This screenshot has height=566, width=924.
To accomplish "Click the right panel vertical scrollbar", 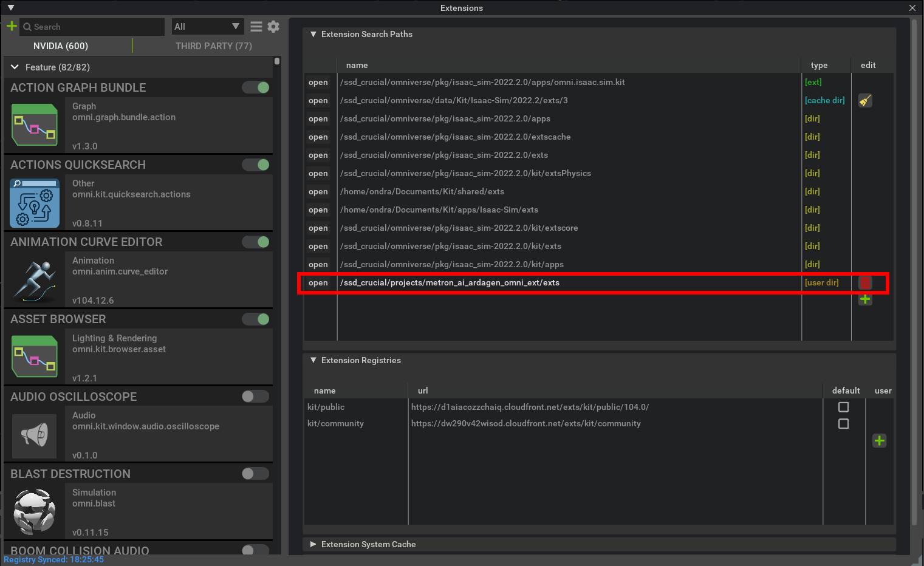I will click(915, 273).
